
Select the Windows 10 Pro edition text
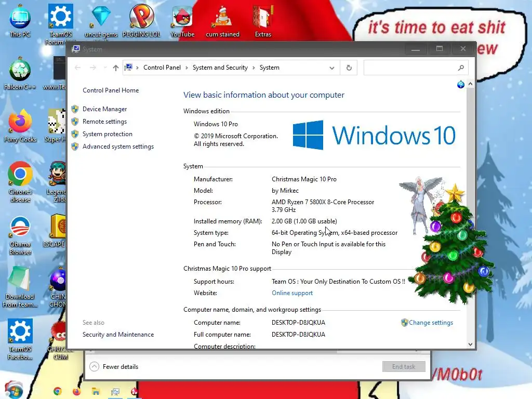point(216,124)
